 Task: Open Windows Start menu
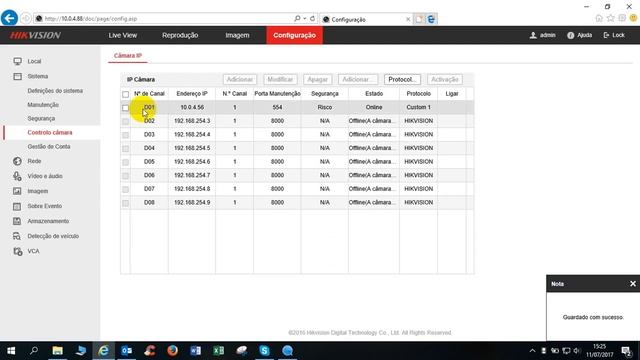pyautogui.click(x=11, y=351)
